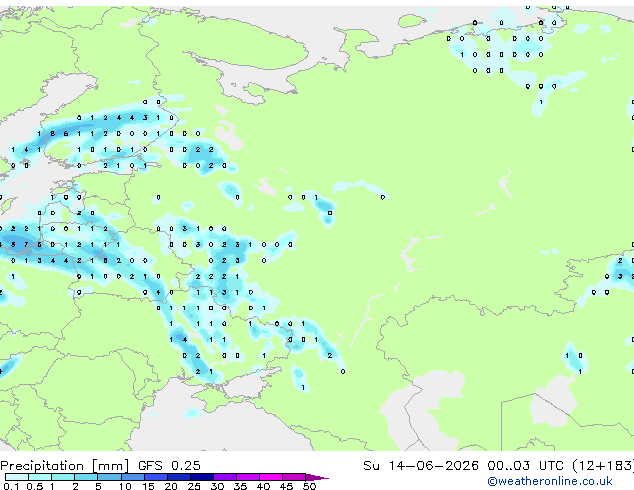Click the '20' legend scale label
634x490 pixels.
pos(171,486)
